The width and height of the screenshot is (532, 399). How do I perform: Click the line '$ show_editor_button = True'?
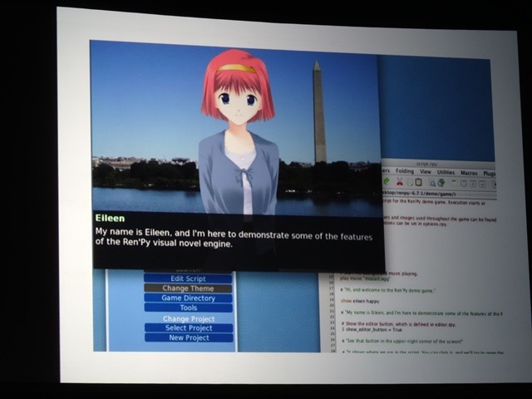coord(372,330)
